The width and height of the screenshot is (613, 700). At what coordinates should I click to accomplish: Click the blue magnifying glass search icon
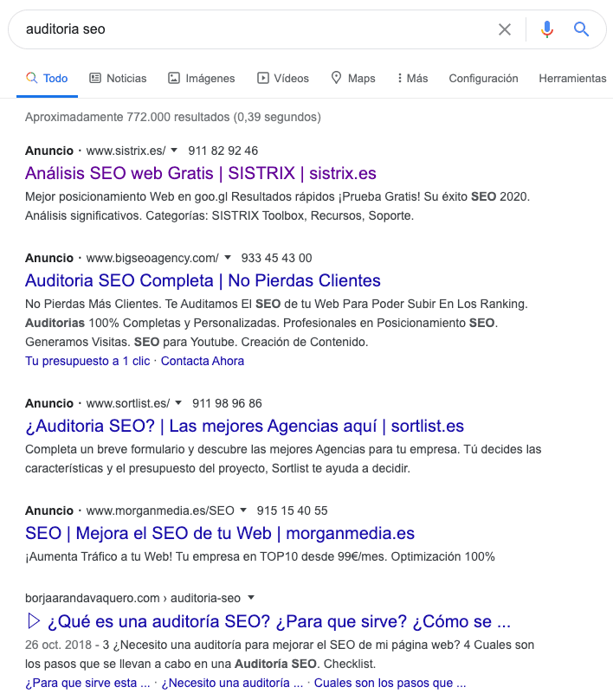coord(581,29)
